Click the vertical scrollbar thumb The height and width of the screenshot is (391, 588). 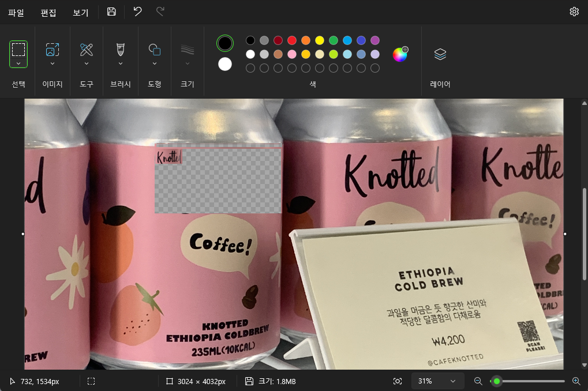585,234
